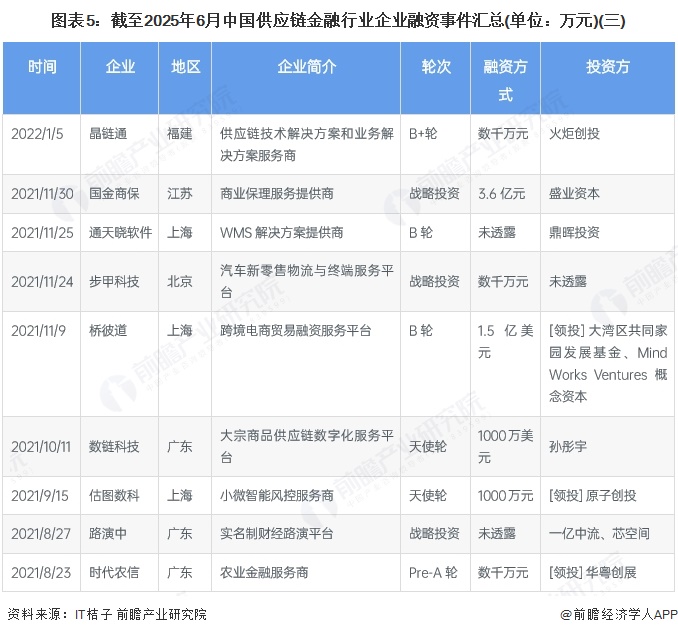Viewport: 678px width, 635px height.
Task: Click the 融资方式 column header
Action: 505,80
